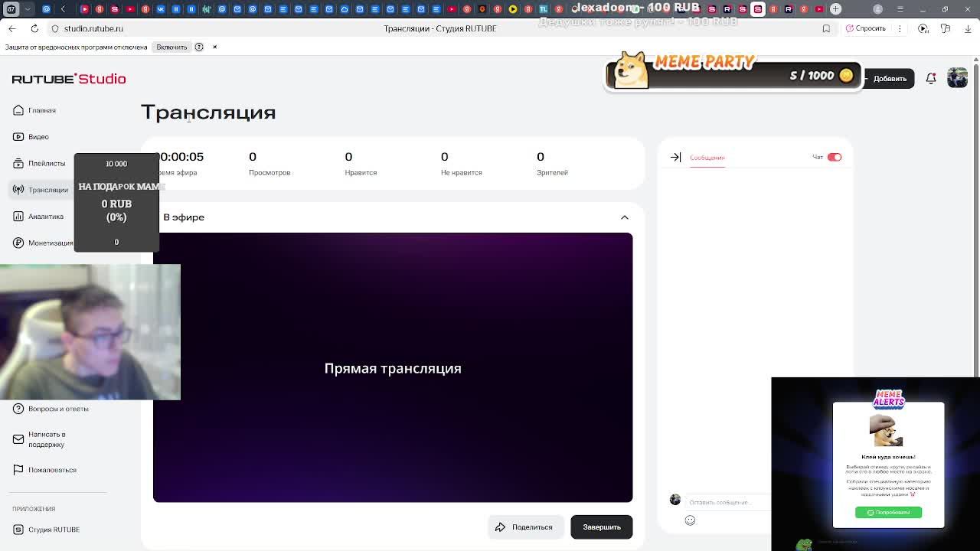Click the Трансляция page heading
980x551 pixels.
point(208,112)
